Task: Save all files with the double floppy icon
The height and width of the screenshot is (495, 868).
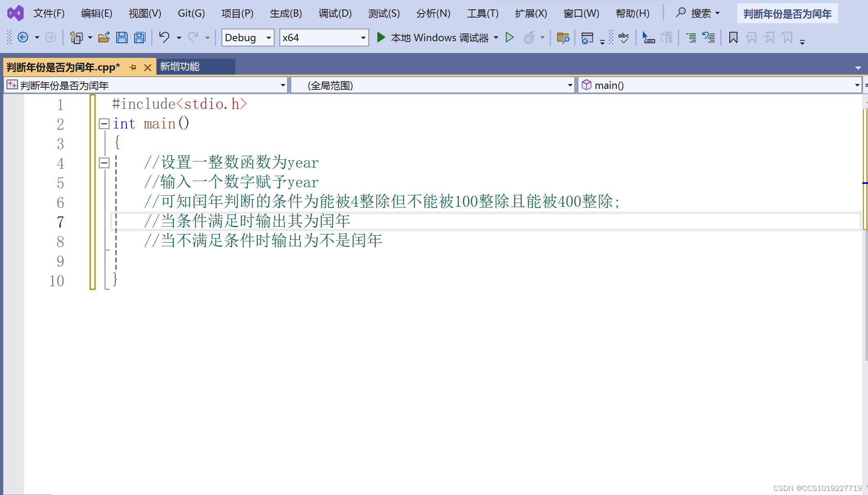Action: click(140, 38)
